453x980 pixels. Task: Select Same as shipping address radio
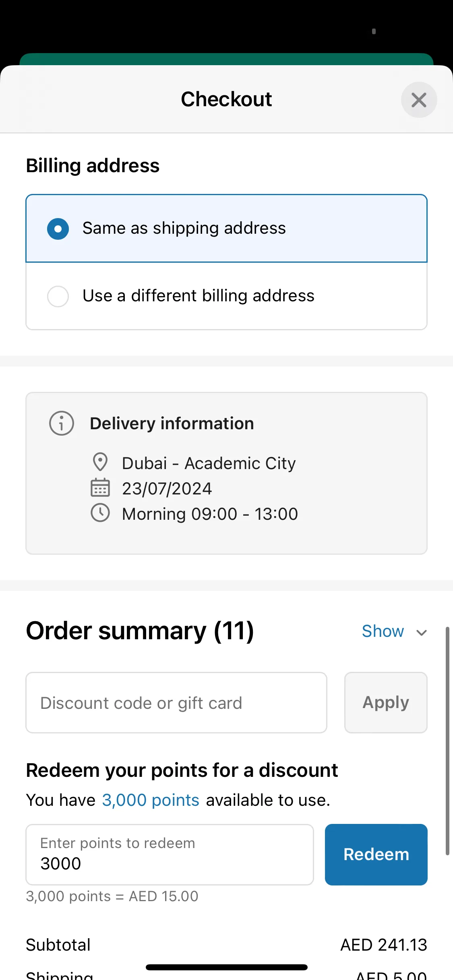point(58,229)
